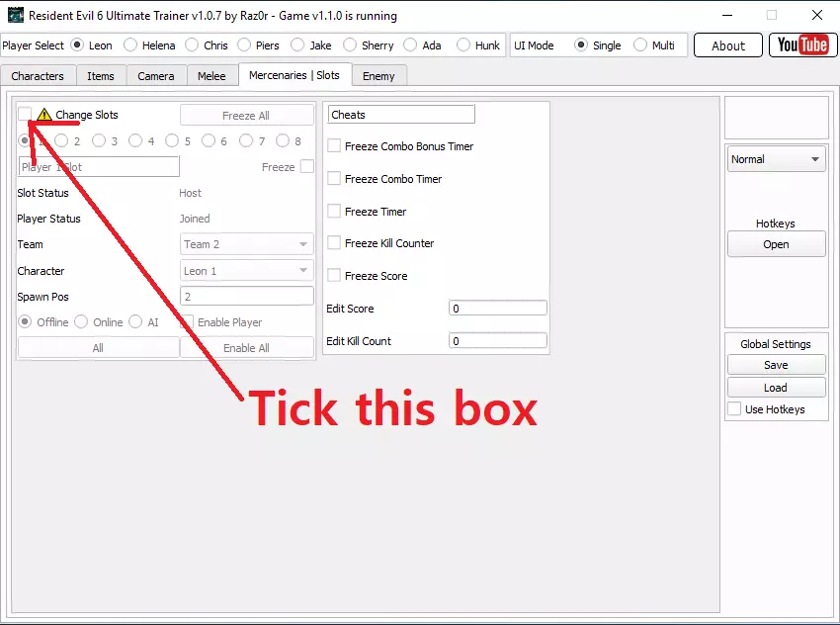This screenshot has width=840, height=625.
Task: Open the YouTube link button
Action: (x=802, y=45)
